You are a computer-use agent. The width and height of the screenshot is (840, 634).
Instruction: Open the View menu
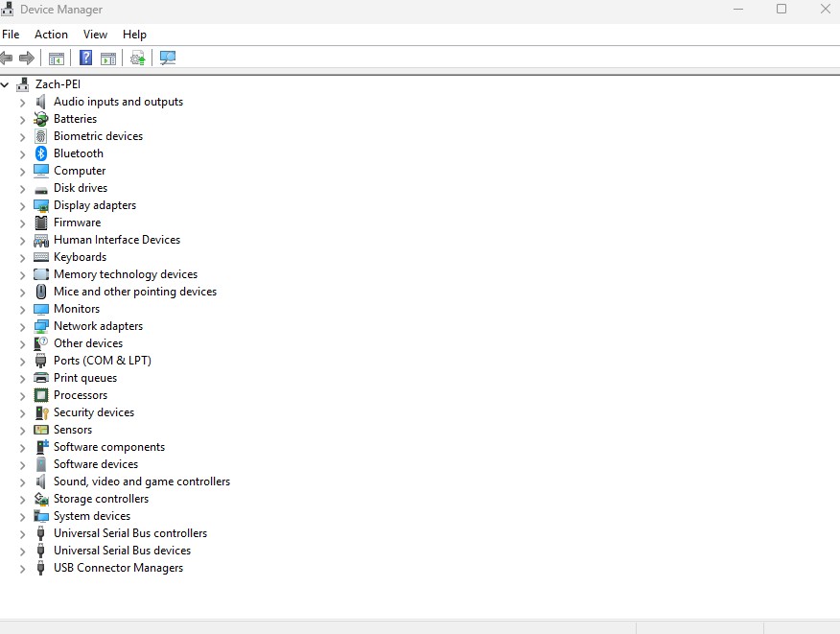tap(95, 35)
